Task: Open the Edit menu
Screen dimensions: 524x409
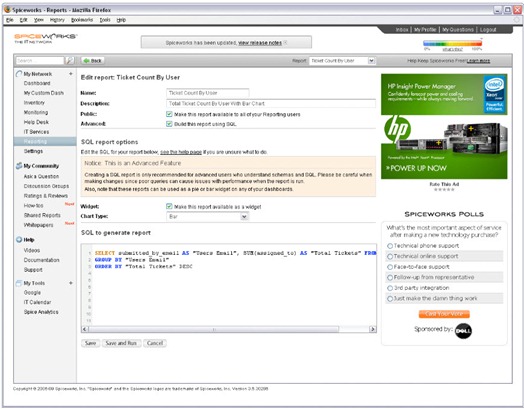Action: coord(23,20)
